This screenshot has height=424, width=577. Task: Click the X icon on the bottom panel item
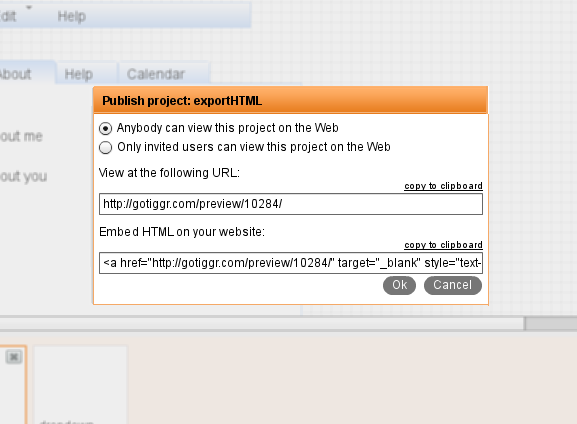click(x=14, y=357)
